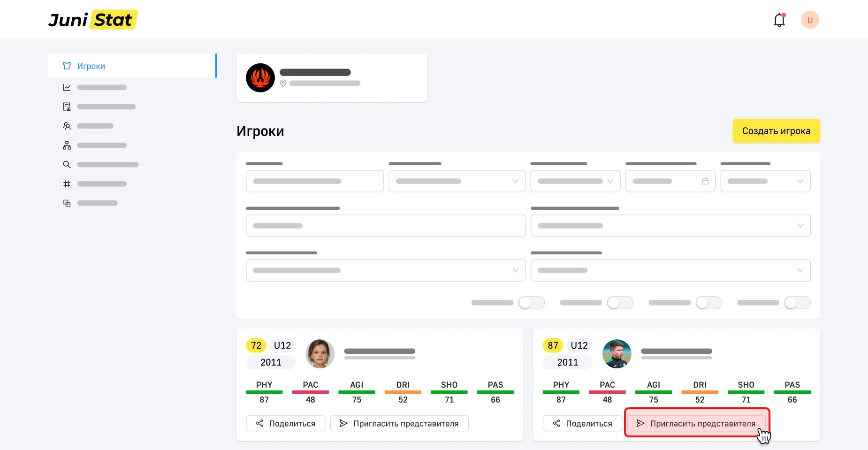
Task: Click the hashtag icon in sidebar
Action: click(67, 184)
